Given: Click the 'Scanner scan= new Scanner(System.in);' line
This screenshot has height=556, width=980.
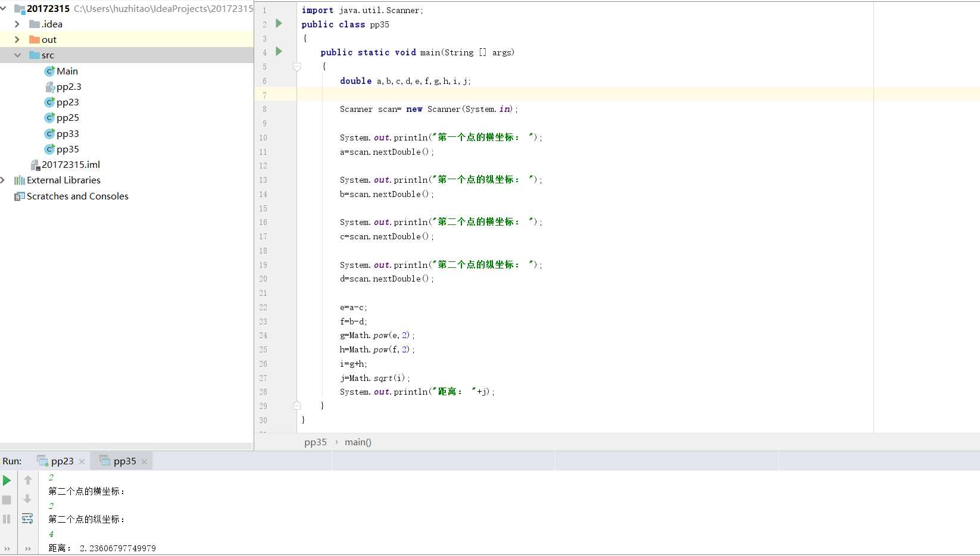Looking at the screenshot, I should (429, 109).
